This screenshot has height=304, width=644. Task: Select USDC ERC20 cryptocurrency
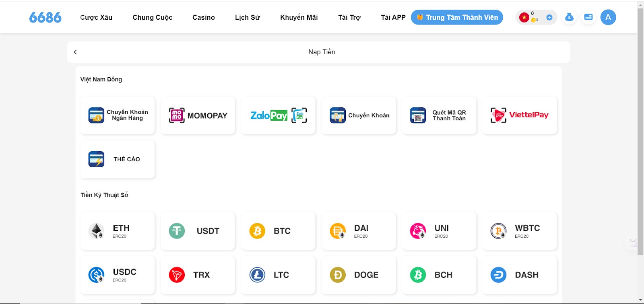118,275
